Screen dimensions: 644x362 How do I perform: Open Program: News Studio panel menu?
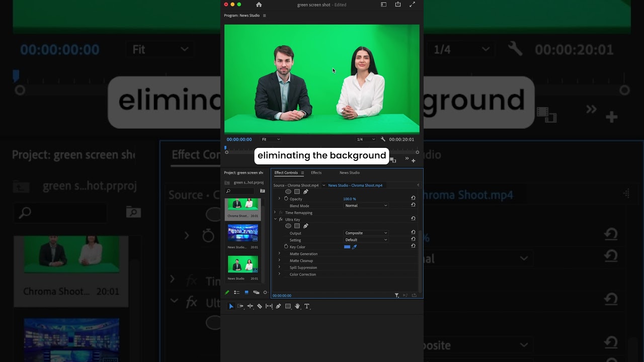[x=265, y=16]
